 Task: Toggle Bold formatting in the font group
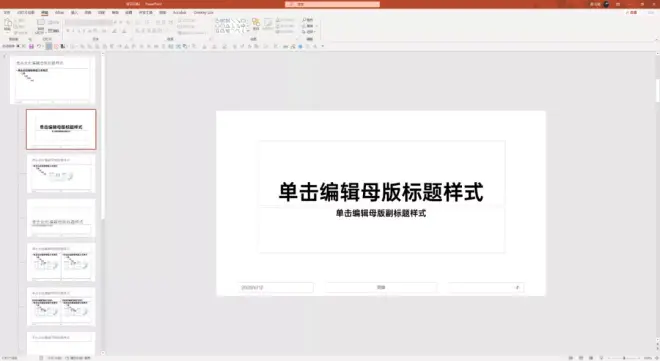pos(67,31)
